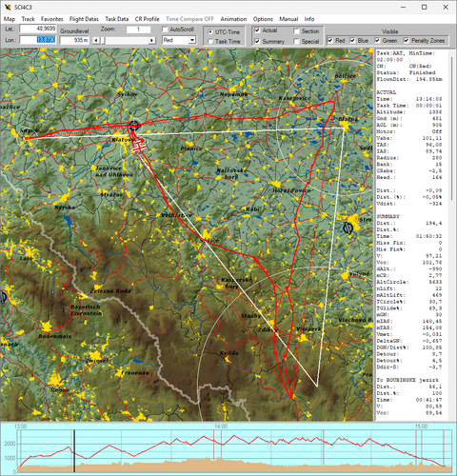Image resolution: width=457 pixels, height=476 pixels.
Task: Click the black time cursor in altitude graph
Action: tap(74, 451)
